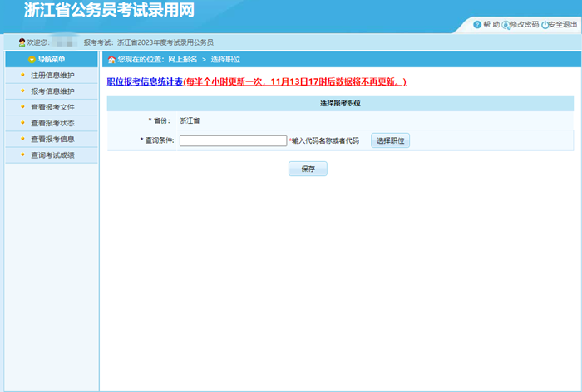The image size is (582, 392).
Task: Open 注册信息维护 in the sidebar
Action: [x=52, y=76]
